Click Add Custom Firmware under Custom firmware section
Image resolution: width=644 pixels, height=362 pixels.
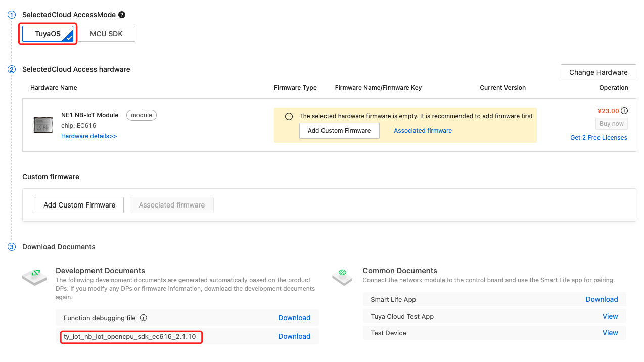tap(79, 205)
